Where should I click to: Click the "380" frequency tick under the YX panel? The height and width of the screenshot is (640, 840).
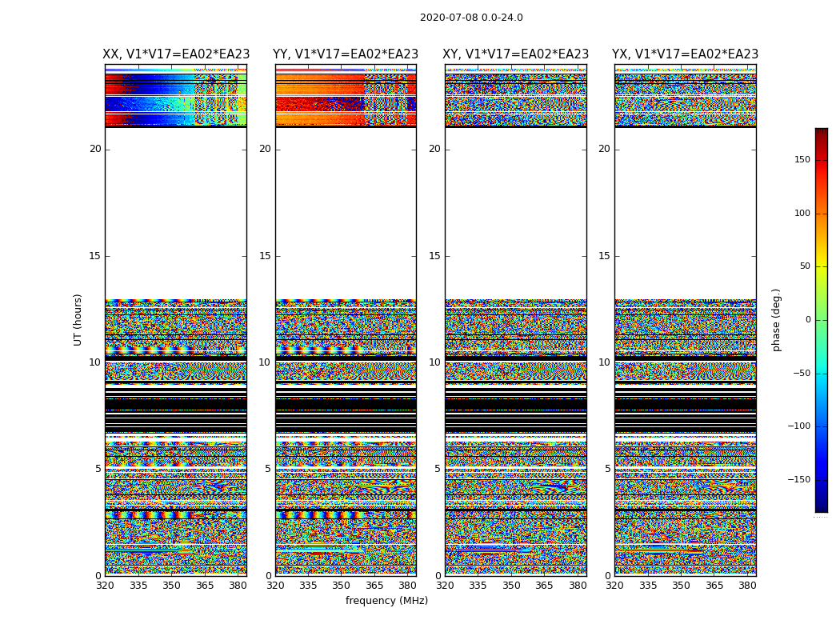pos(747,586)
